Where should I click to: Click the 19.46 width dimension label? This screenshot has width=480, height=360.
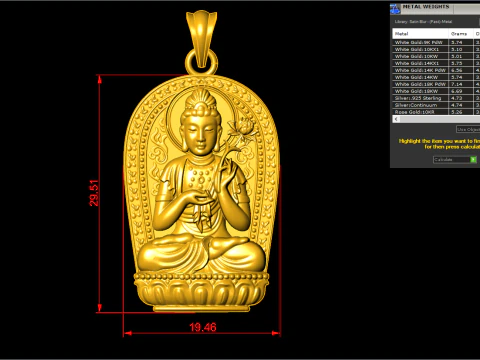203,327
